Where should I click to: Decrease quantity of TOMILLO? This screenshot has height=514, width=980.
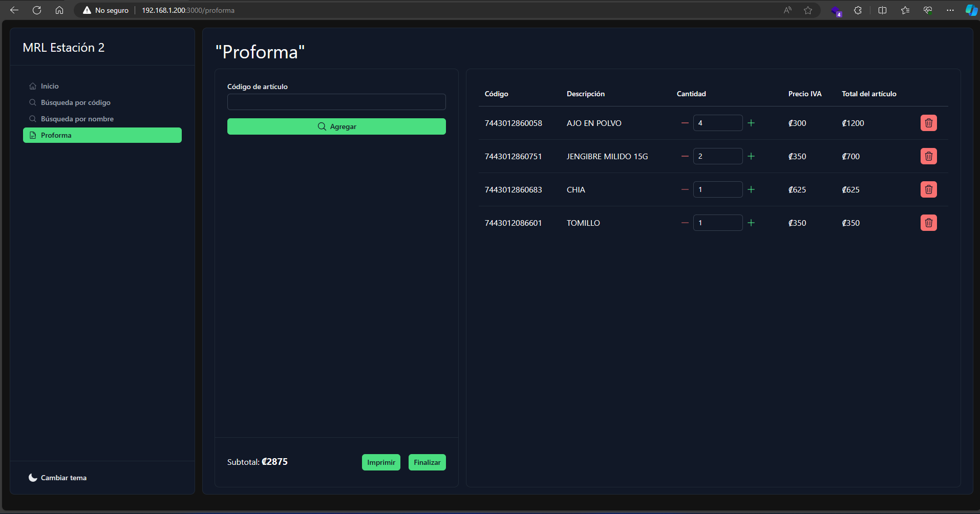coord(685,223)
